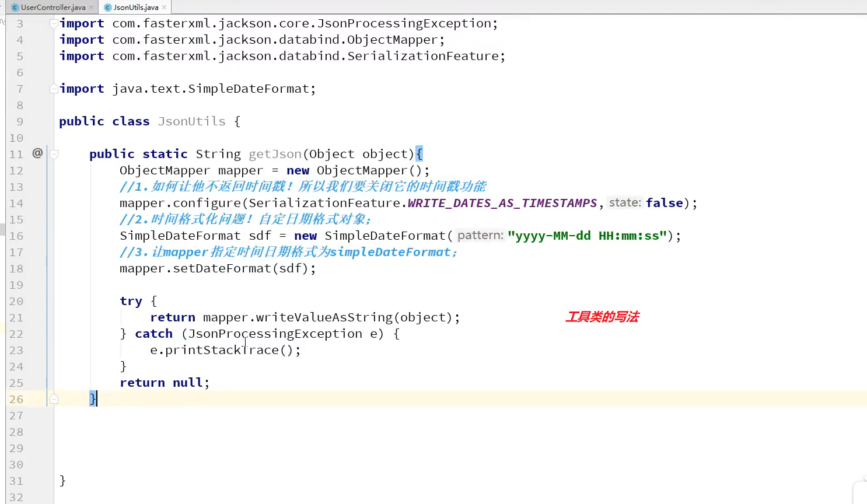
Task: Click the "yyyy-MM-dd HH:mm:ss" string literal
Action: tap(588, 236)
